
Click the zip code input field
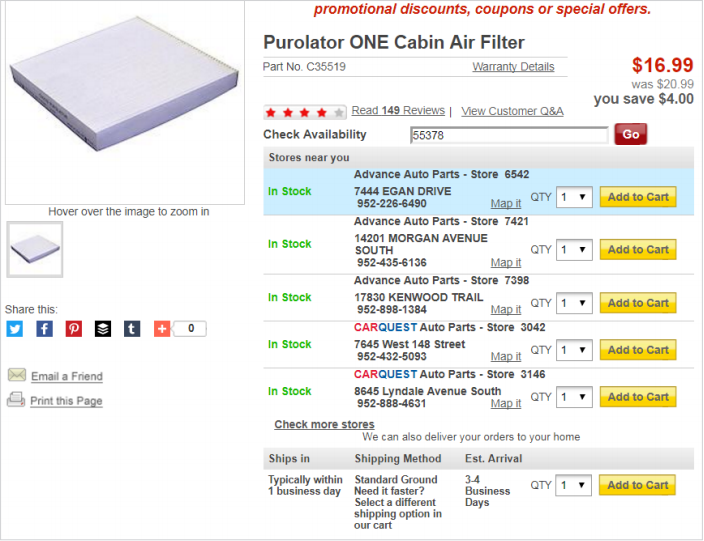[509, 135]
